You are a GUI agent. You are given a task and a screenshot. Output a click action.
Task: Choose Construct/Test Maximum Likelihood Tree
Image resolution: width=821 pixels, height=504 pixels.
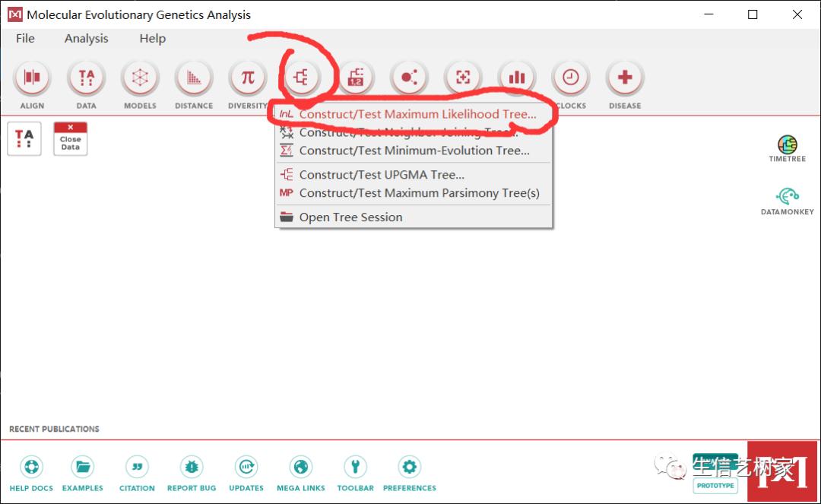[x=414, y=114]
